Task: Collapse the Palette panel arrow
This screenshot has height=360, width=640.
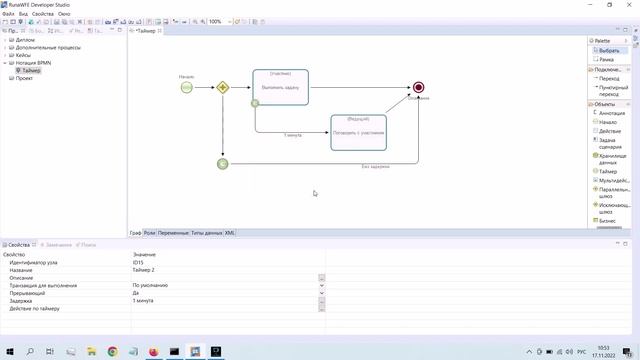Action: [626, 41]
